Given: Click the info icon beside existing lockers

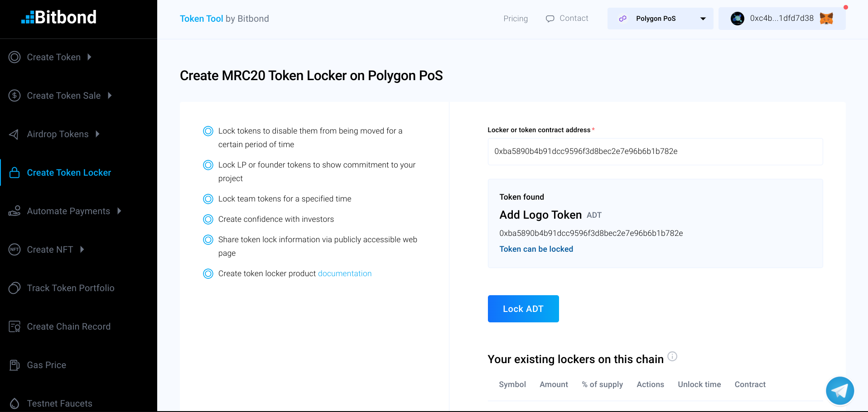Looking at the screenshot, I should 673,356.
